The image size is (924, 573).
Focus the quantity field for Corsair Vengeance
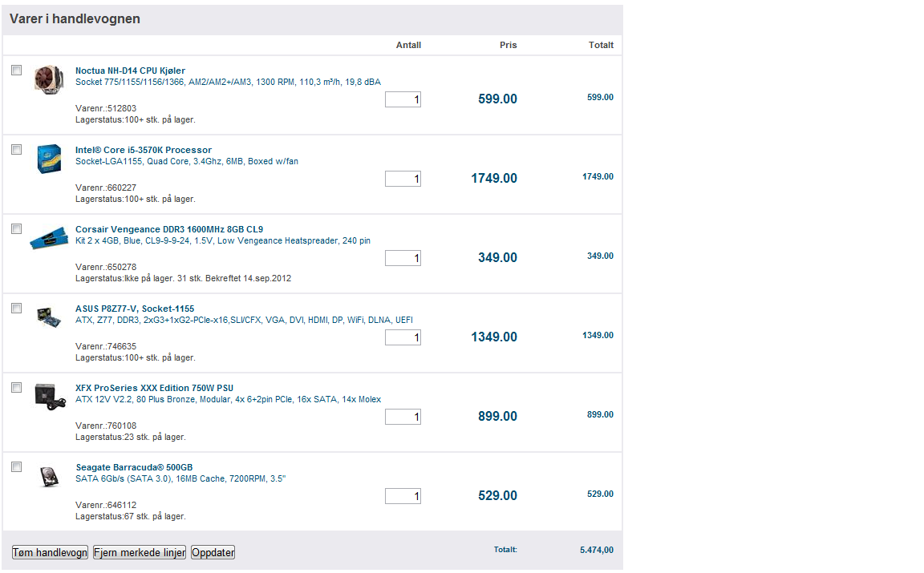403,258
